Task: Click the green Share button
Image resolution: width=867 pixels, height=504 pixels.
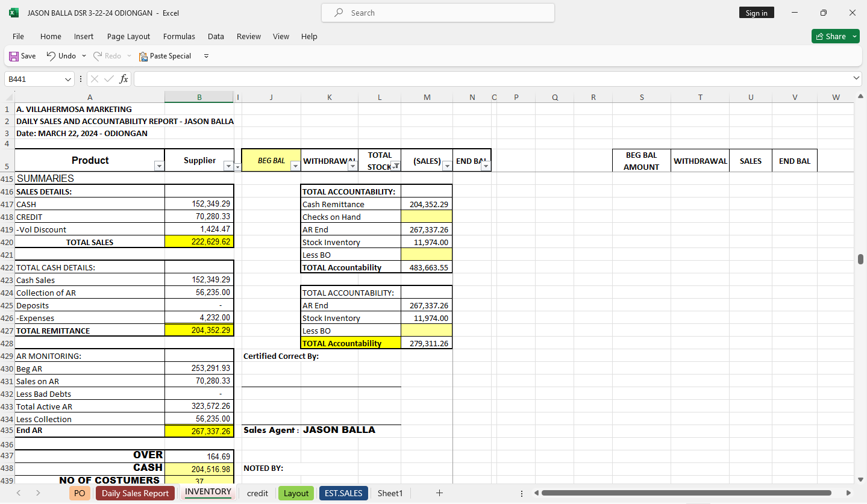Action: click(x=835, y=37)
